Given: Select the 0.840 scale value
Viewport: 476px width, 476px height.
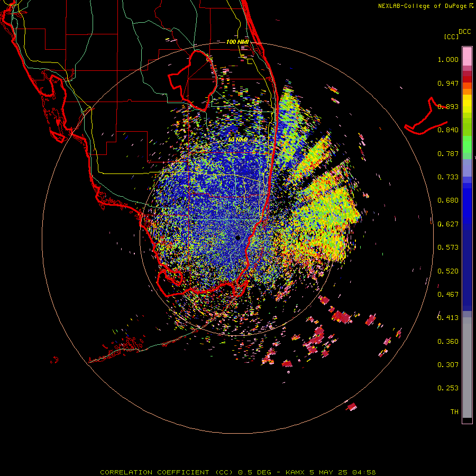Looking at the screenshot, I should coord(448,130).
